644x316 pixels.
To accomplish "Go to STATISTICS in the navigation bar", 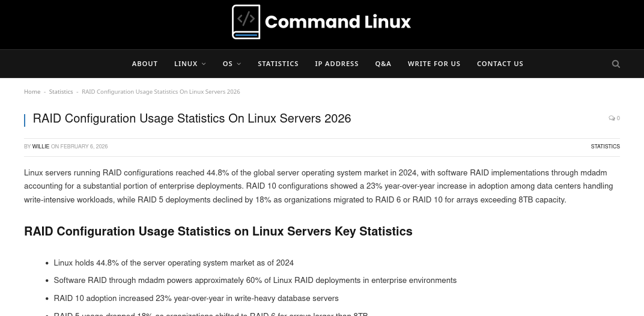I will click(278, 64).
